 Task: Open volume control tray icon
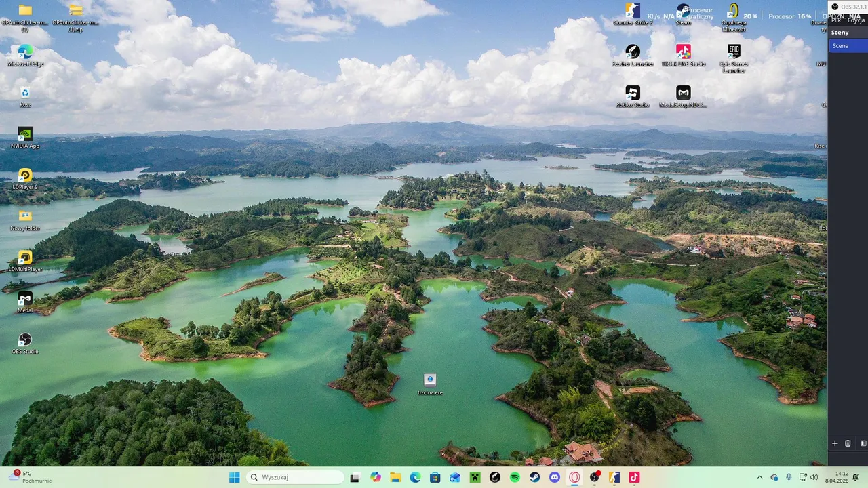(x=814, y=477)
